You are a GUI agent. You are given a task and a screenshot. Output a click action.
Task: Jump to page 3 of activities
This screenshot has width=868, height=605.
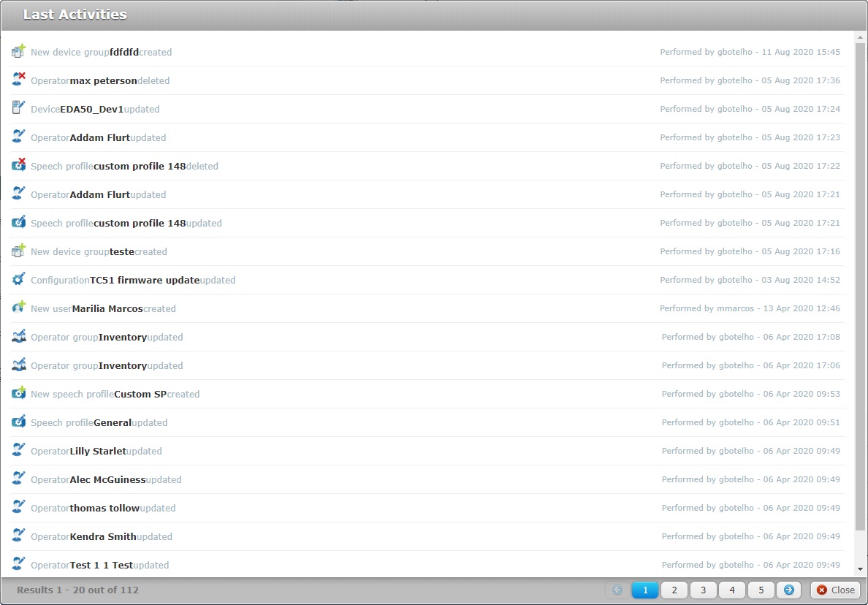click(703, 590)
